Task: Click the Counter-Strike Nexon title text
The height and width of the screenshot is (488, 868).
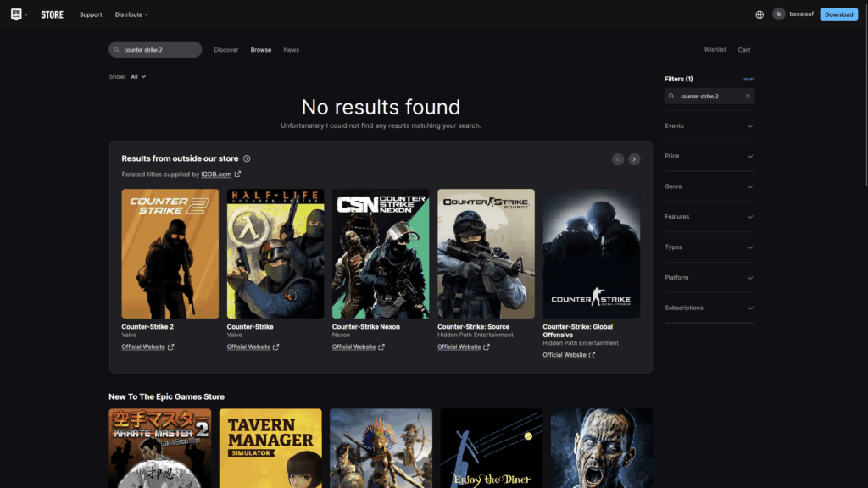Action: point(366,327)
